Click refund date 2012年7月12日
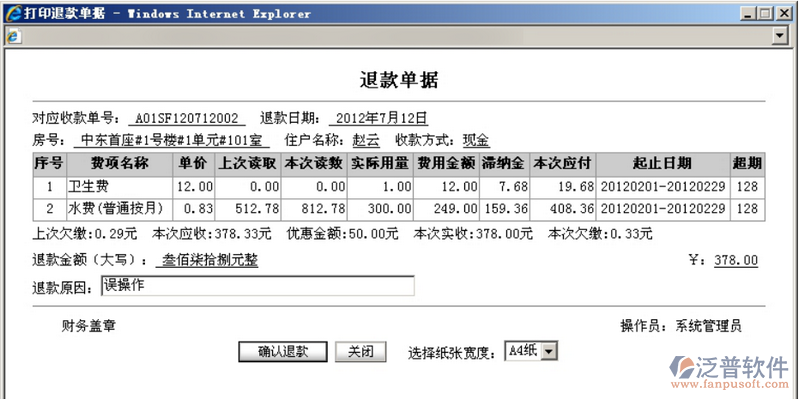This screenshot has height=400, width=799. click(x=379, y=119)
